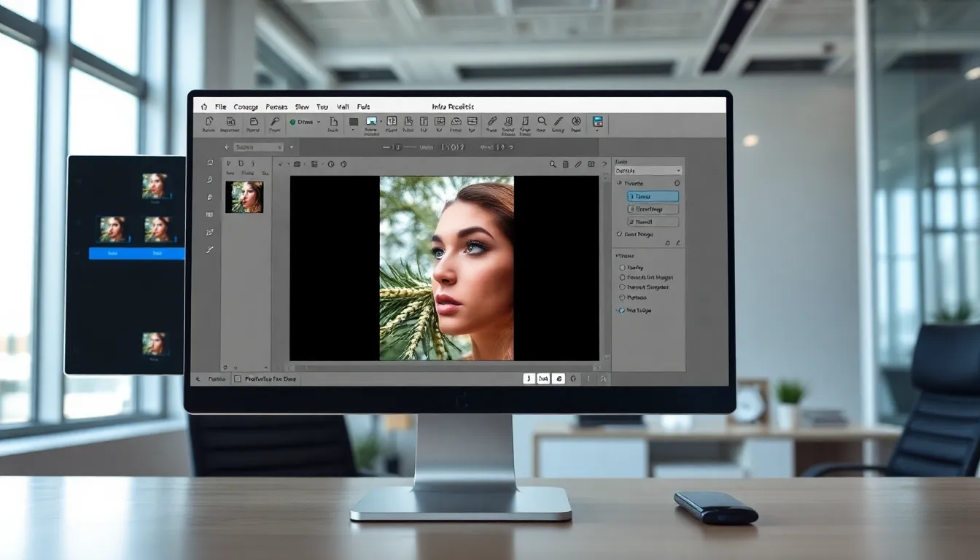
Task: Click the magnifier icon in the top toolbar
Action: tap(542, 122)
